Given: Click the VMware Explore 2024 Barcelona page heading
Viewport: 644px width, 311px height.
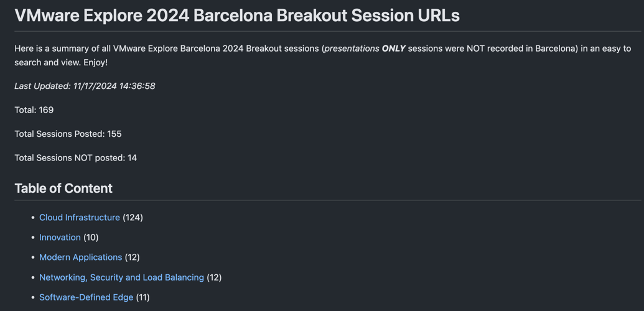Looking at the screenshot, I should pyautogui.click(x=237, y=16).
